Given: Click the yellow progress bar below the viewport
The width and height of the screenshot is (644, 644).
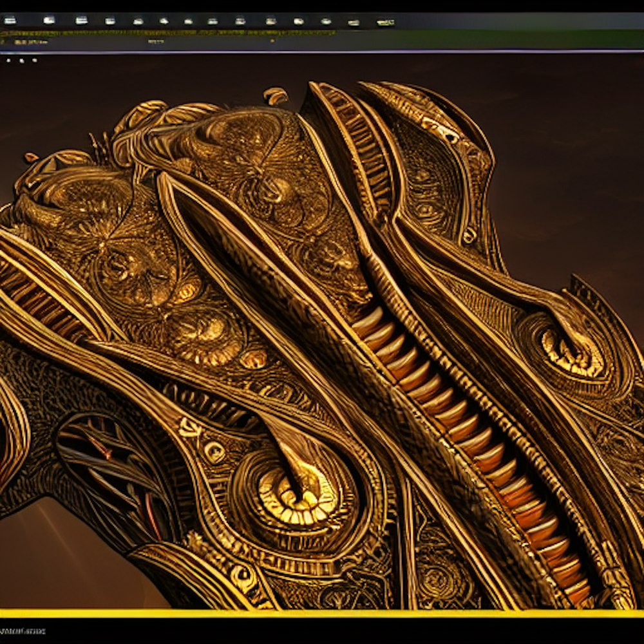Looking at the screenshot, I should (x=322, y=613).
